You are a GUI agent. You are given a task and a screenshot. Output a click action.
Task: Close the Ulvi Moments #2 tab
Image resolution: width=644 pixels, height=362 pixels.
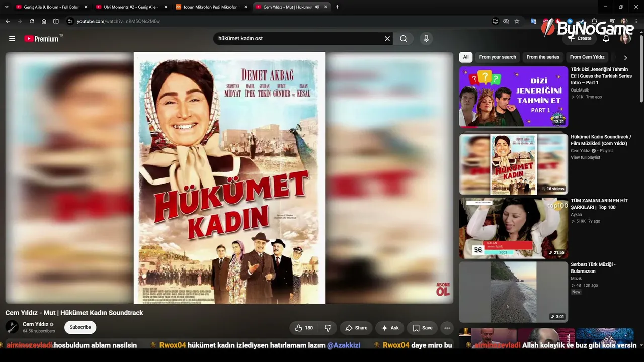pyautogui.click(x=166, y=7)
